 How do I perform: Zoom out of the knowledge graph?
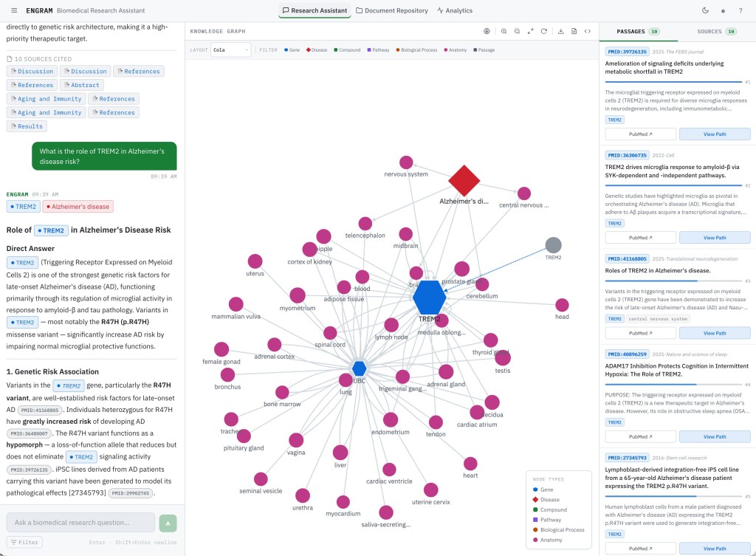[517, 31]
